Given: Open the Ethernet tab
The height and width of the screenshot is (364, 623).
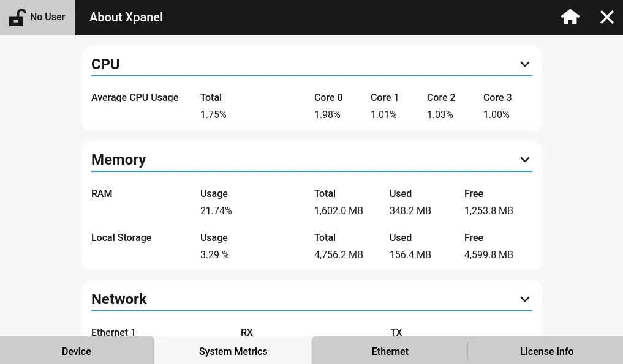Looking at the screenshot, I should tap(390, 351).
